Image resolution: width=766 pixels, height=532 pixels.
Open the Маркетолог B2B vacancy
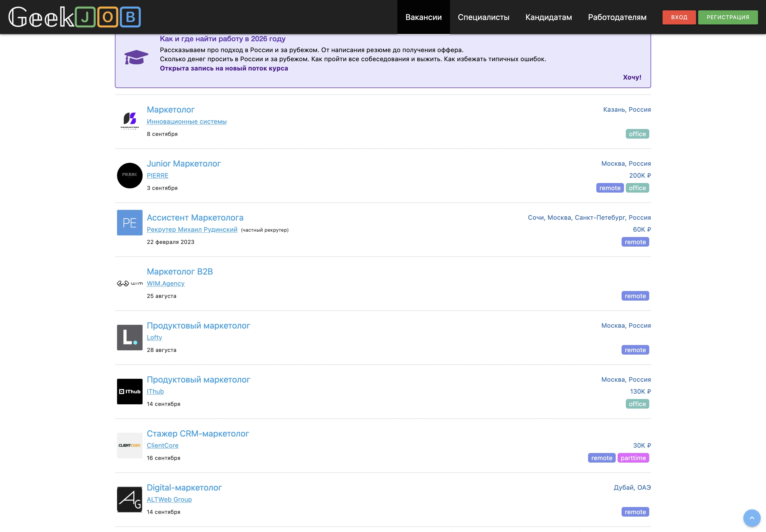(x=180, y=271)
